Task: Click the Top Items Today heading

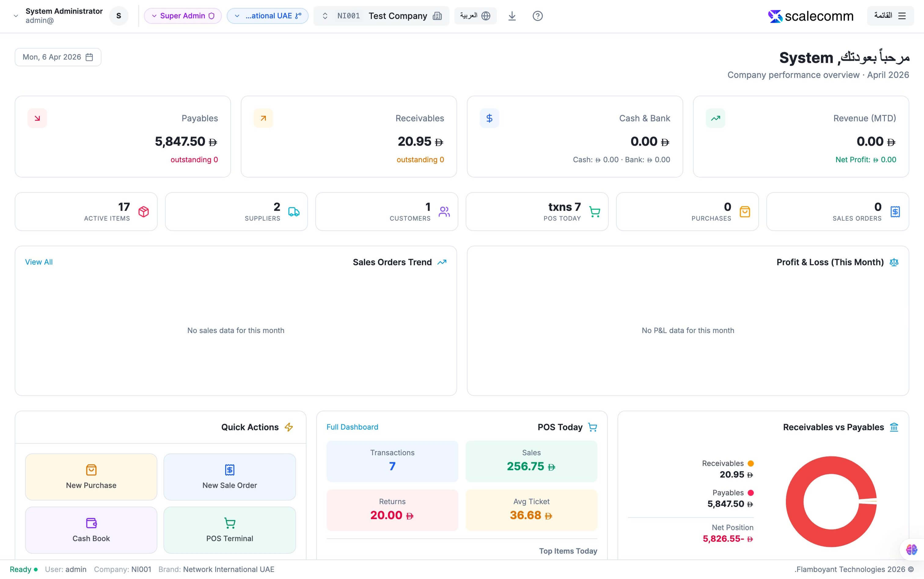Action: click(x=568, y=551)
